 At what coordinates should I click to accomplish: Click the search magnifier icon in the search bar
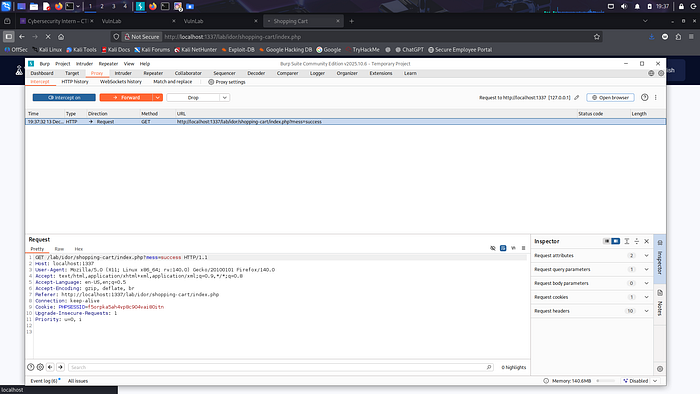pos(489,367)
